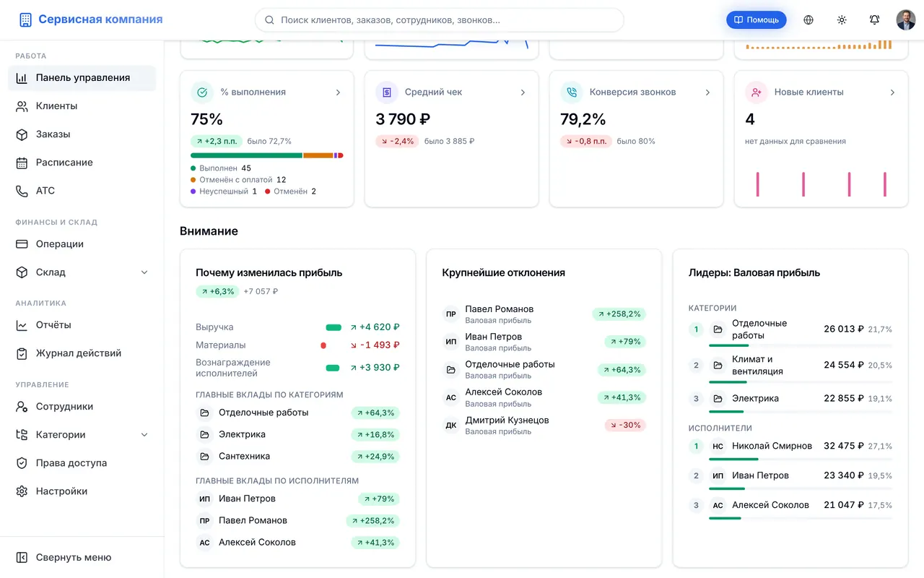The height and width of the screenshot is (578, 924).
Task: Focus the search field for clients and orders
Action: (x=439, y=20)
